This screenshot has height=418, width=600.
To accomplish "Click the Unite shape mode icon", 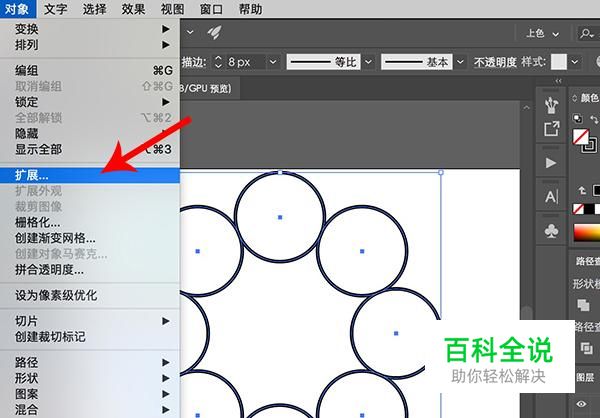I will point(583,305).
